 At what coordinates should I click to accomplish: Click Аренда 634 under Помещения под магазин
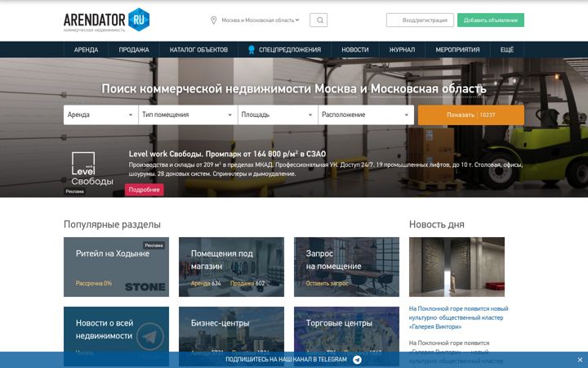point(206,284)
